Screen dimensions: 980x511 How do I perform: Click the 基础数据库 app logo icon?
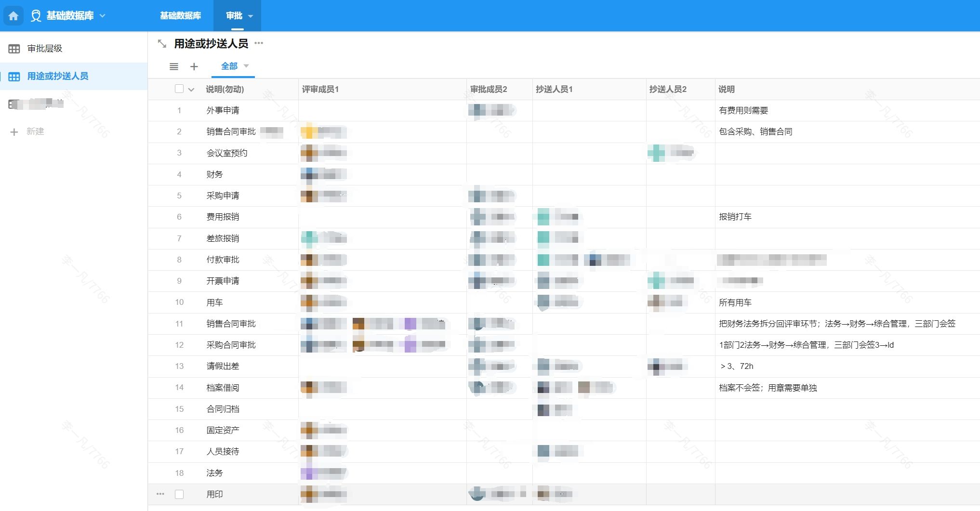pos(36,16)
